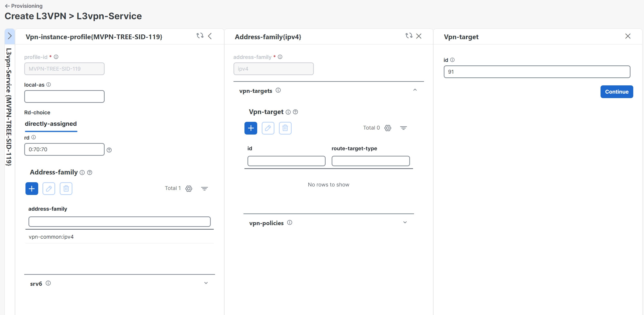Delete the selected Vpn-target entry
644x315 pixels.
[285, 128]
